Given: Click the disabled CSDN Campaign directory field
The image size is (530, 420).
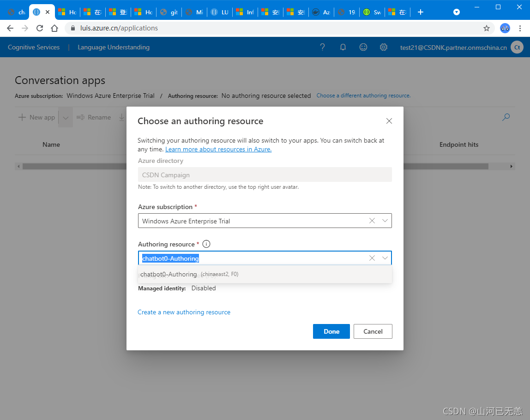Looking at the screenshot, I should point(265,174).
